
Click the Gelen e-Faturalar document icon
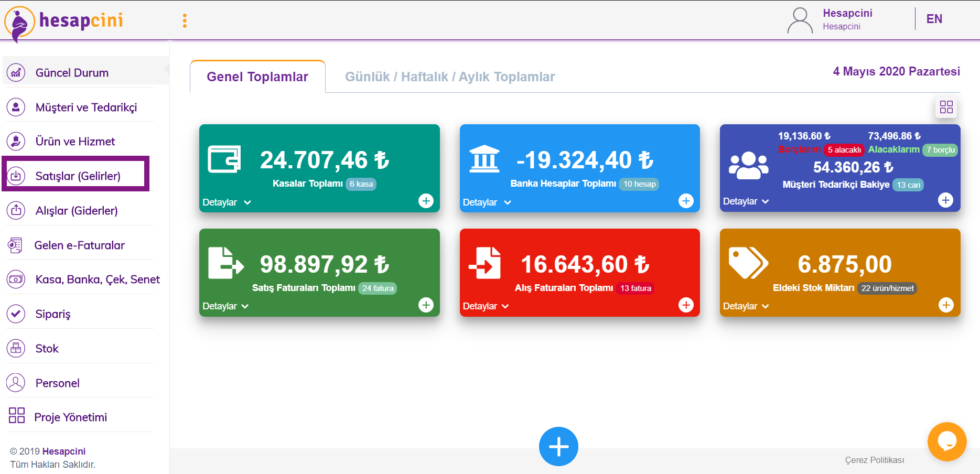(15, 245)
